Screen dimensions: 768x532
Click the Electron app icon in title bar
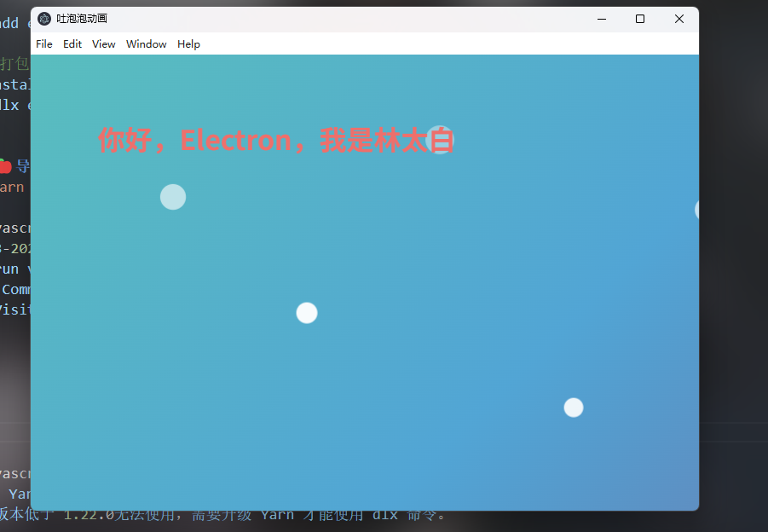click(x=44, y=19)
